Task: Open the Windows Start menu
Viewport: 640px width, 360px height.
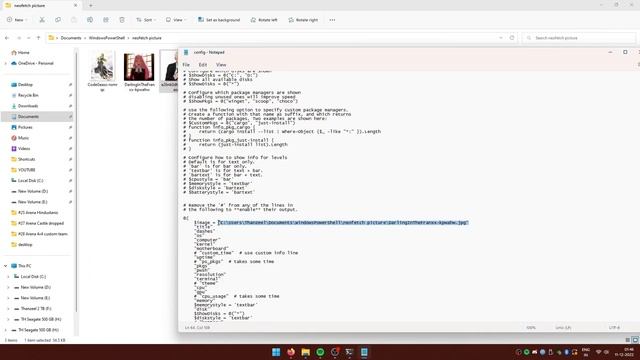Action: [276, 352]
